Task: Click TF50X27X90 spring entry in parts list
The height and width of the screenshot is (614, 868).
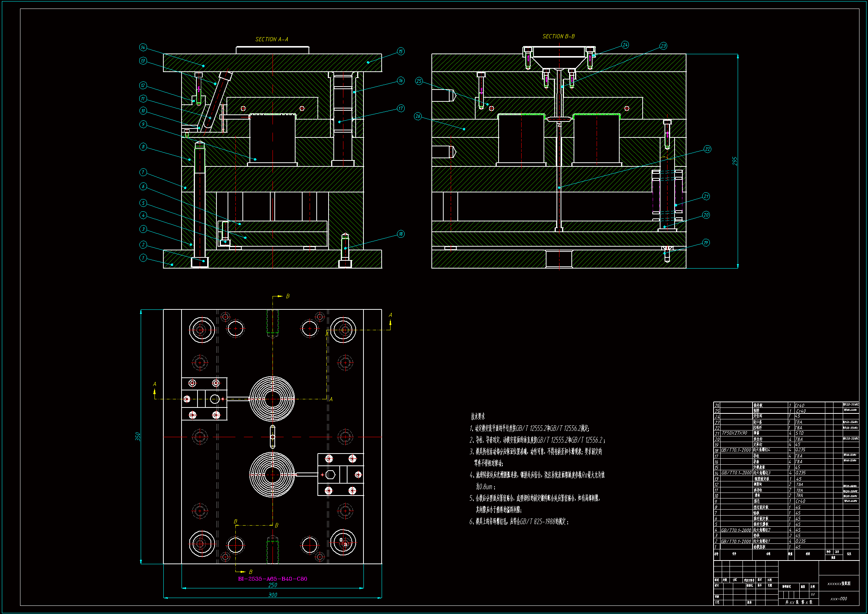Action: click(x=734, y=433)
